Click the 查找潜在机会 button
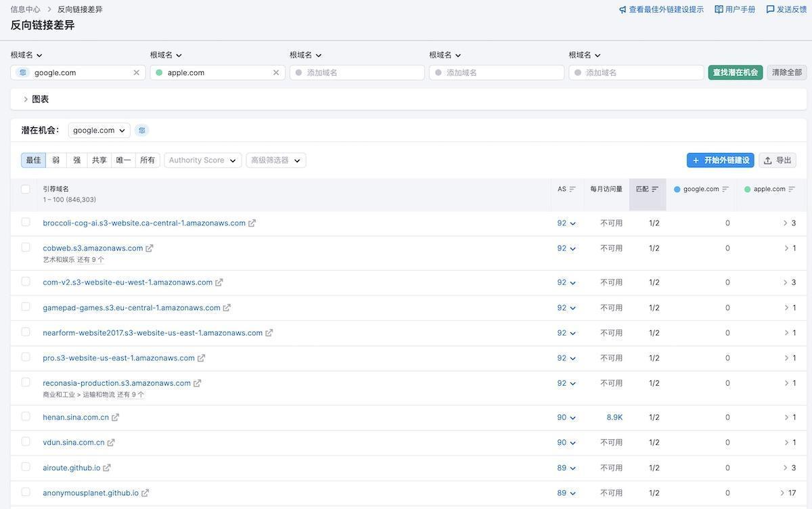This screenshot has width=812, height=509. pyautogui.click(x=735, y=72)
